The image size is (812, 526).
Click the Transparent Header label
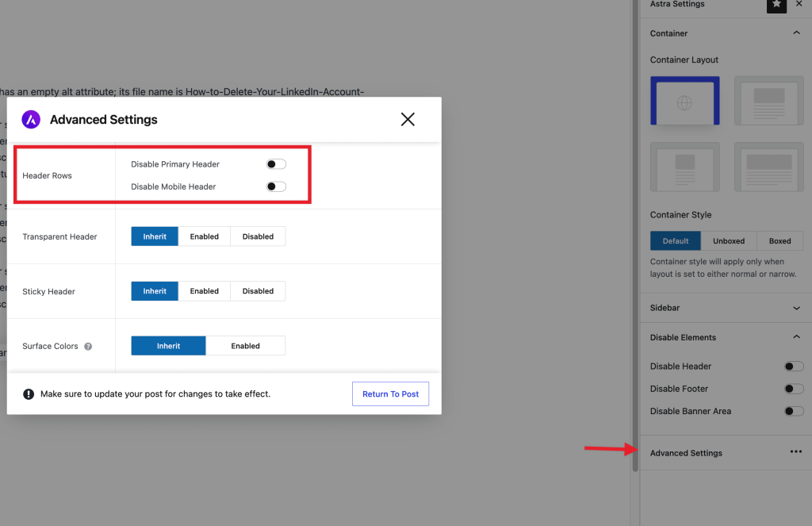(x=59, y=237)
